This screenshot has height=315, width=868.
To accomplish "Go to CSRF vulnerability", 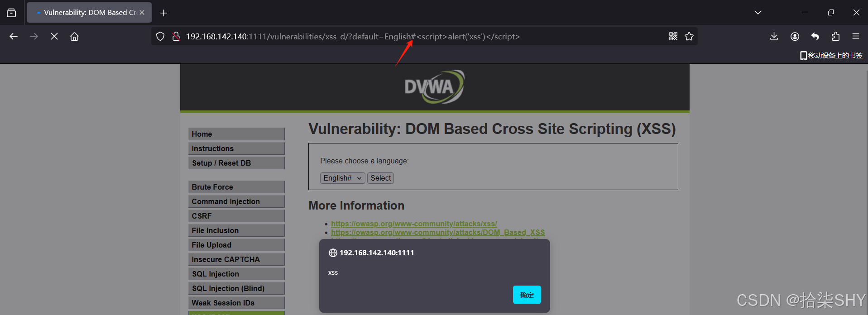I will (236, 216).
